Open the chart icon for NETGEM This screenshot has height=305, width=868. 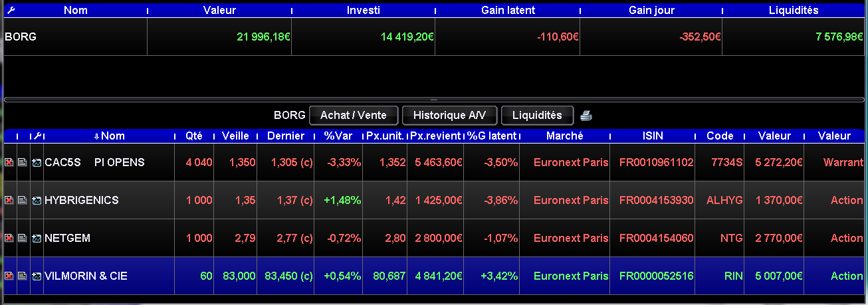coord(37,239)
